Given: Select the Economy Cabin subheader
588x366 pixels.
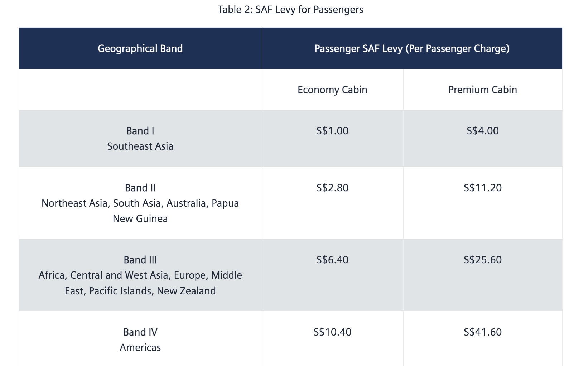Looking at the screenshot, I should [332, 90].
